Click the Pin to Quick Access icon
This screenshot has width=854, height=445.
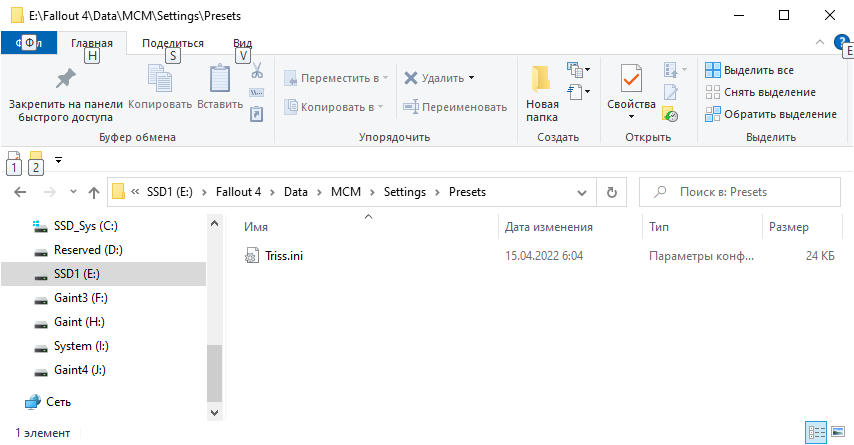[65, 79]
